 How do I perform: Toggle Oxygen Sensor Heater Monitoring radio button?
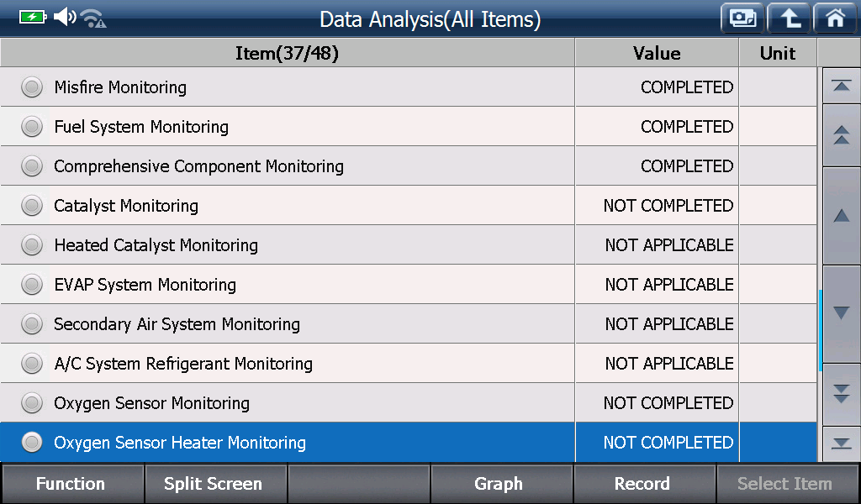pos(32,443)
